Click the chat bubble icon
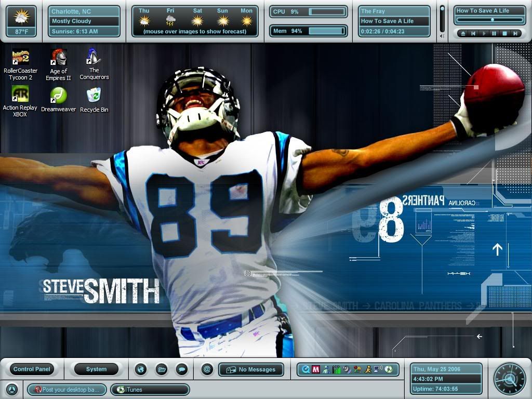The width and height of the screenshot is (532, 399). click(181, 369)
